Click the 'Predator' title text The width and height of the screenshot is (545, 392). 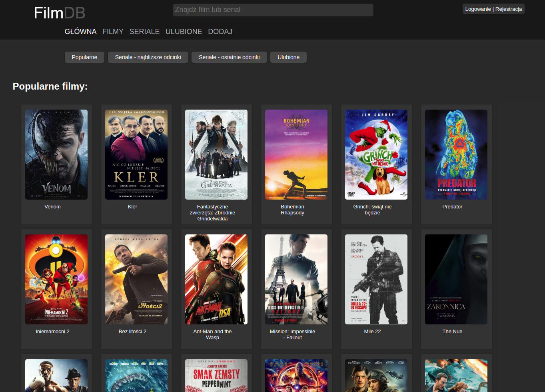(x=452, y=207)
